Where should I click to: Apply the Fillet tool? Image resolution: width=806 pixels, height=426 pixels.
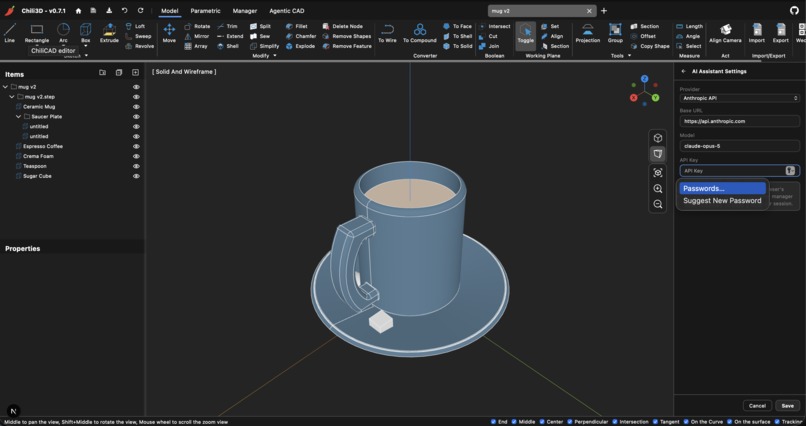point(297,26)
